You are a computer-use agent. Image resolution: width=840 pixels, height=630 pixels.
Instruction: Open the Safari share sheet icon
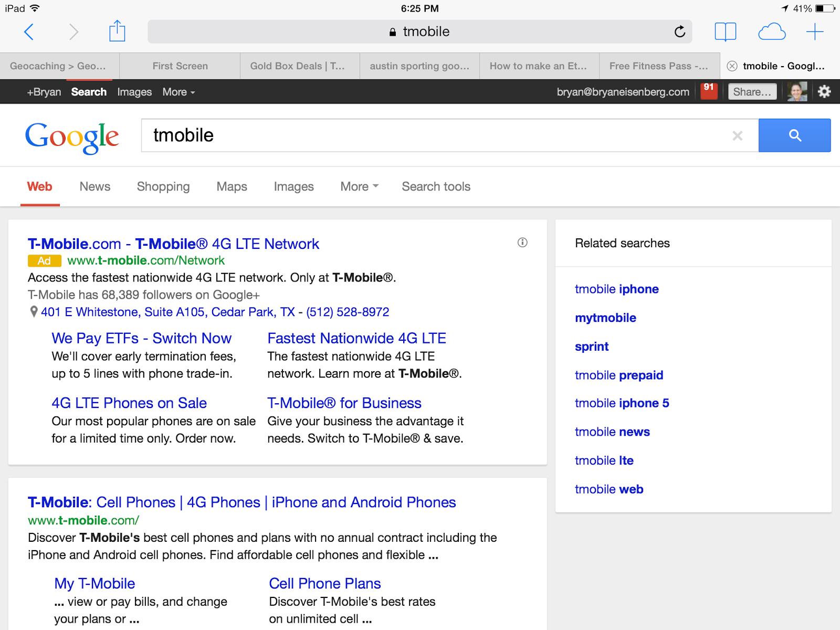(117, 31)
